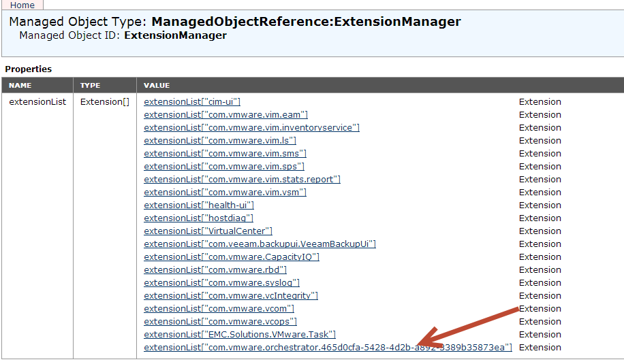Open the hostdiag extension link

coord(199,218)
